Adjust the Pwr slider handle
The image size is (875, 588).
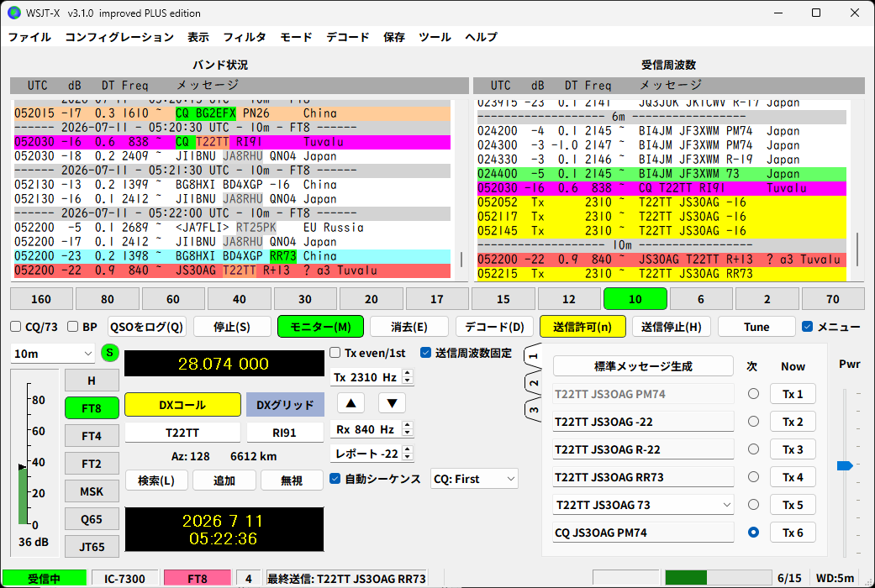pyautogui.click(x=845, y=465)
